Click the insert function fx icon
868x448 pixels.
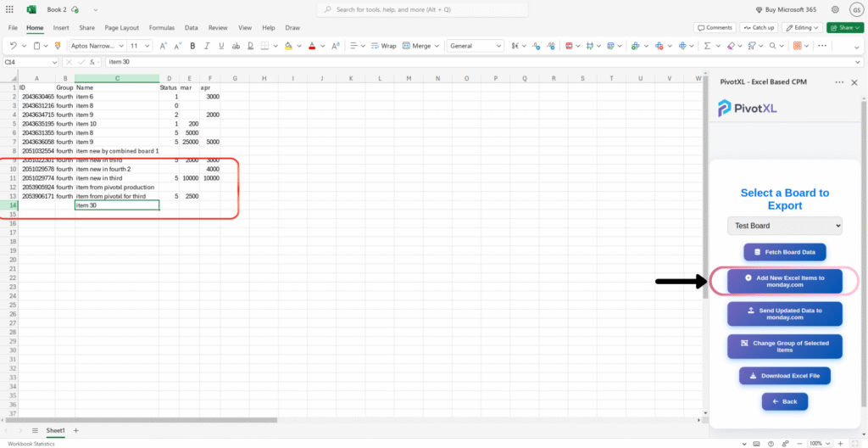point(92,62)
